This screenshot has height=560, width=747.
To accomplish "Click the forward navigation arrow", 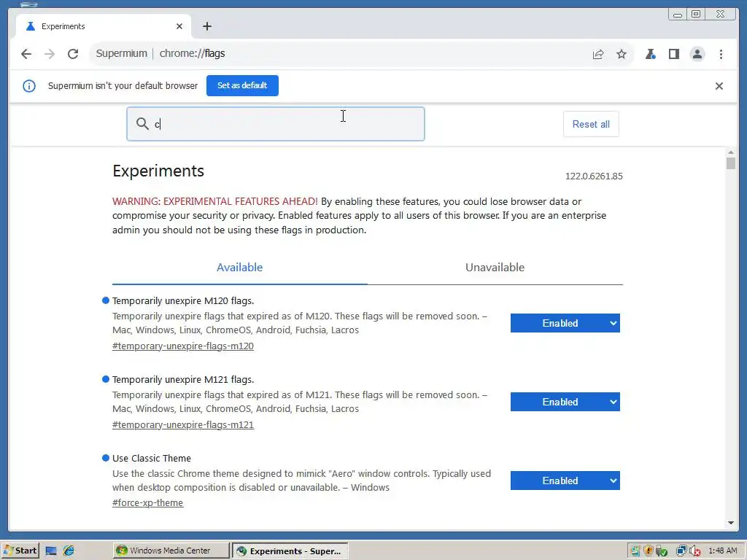I will (x=50, y=54).
